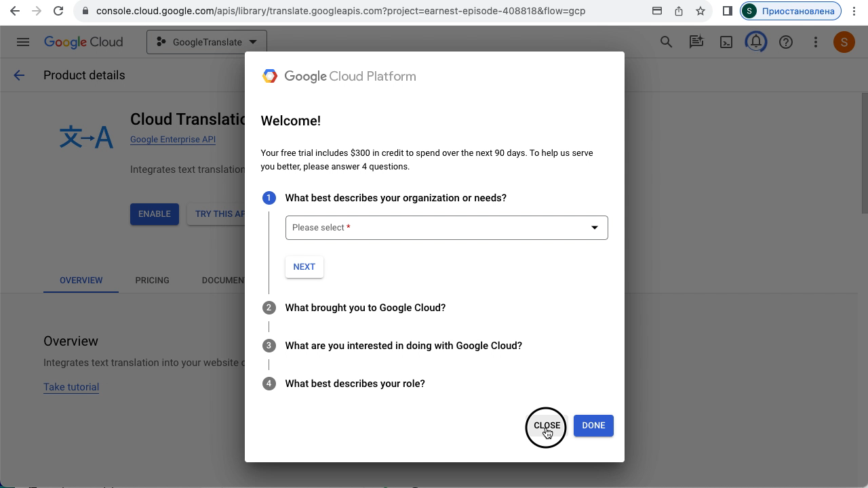Open the notifications bell
Viewport: 868px width, 488px height.
click(x=756, y=42)
